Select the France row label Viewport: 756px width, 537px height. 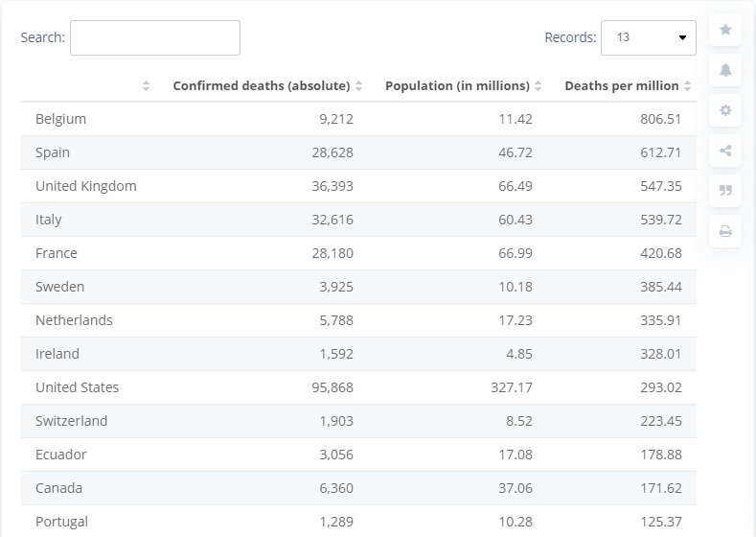coord(56,253)
